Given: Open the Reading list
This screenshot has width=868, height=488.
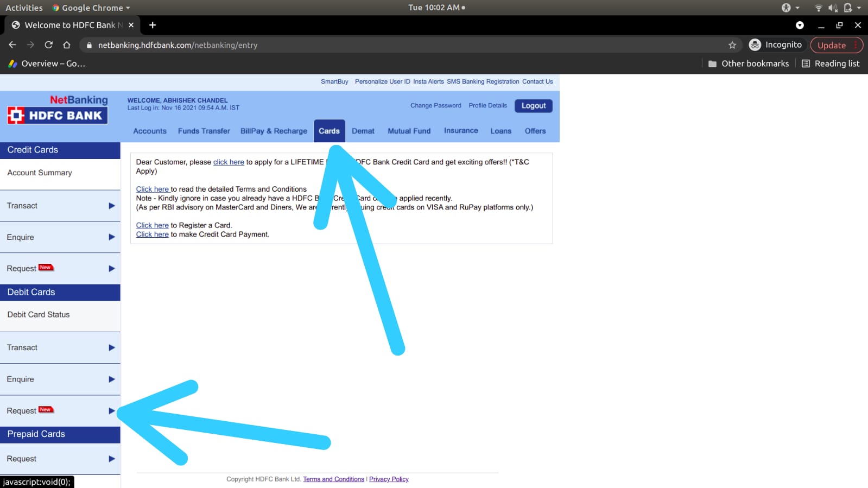Looking at the screenshot, I should tap(831, 64).
